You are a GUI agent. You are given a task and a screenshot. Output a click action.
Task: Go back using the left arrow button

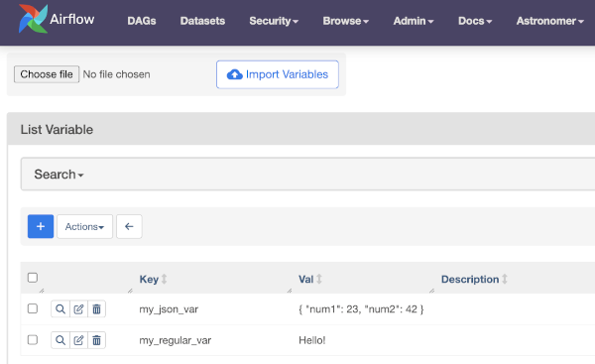pos(129,226)
